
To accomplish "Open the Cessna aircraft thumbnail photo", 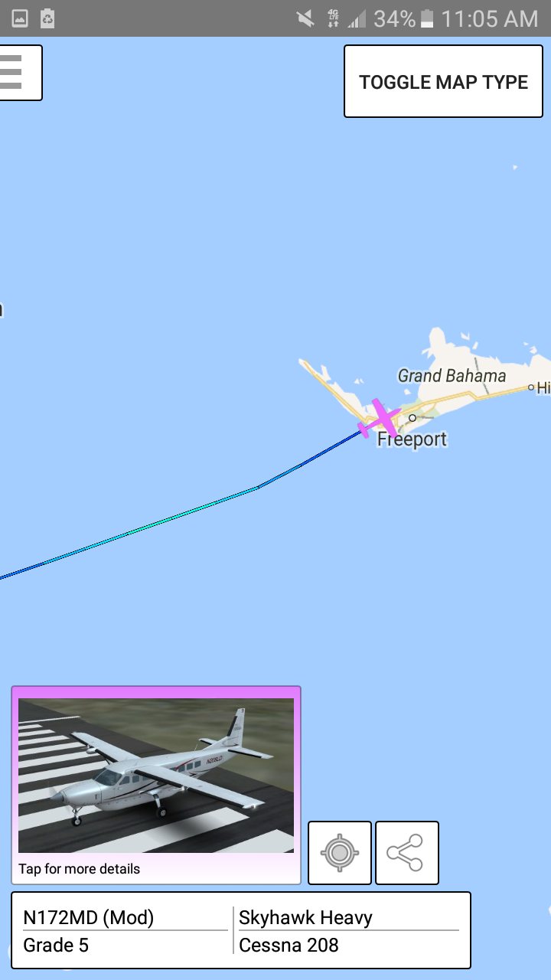I will 156,776.
